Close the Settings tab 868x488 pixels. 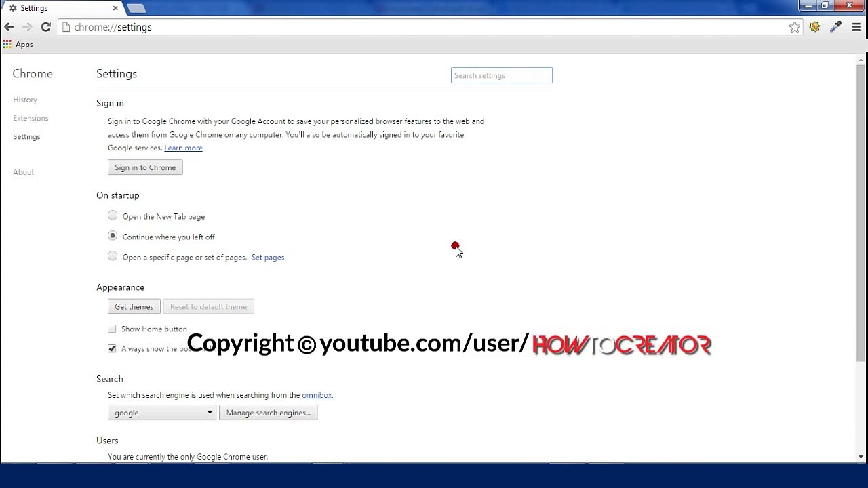[x=115, y=8]
